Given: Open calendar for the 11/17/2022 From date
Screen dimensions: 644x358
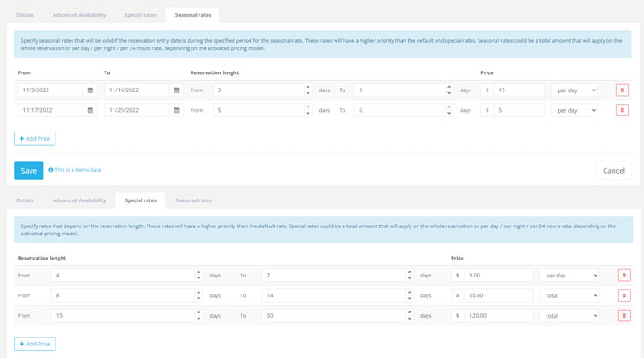Looking at the screenshot, I should tap(89, 110).
